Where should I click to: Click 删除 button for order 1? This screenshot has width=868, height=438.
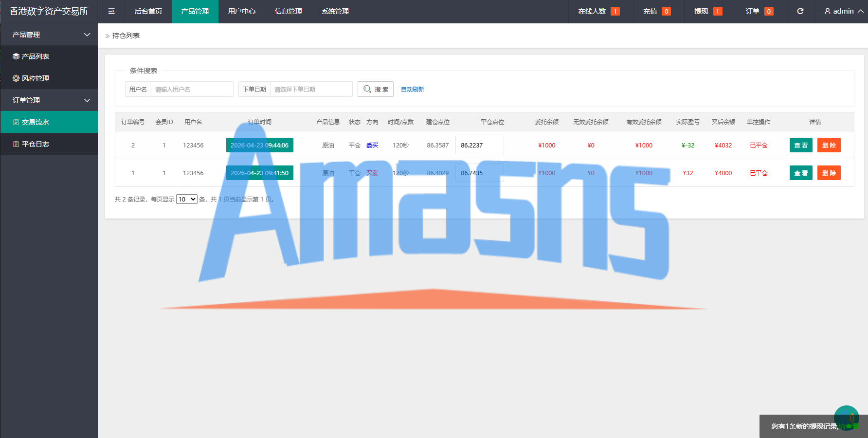tap(829, 173)
